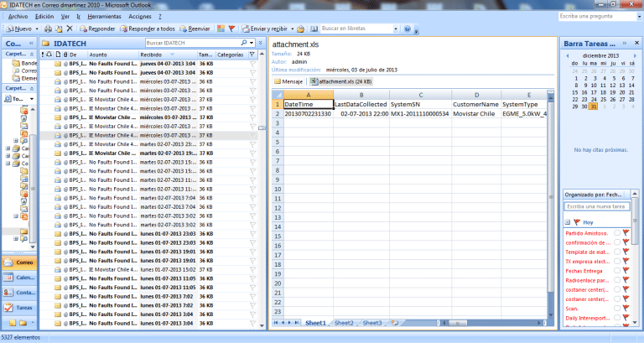Viewport: 644px width, 343px height.
Task: Delete message using the red X icon
Action: point(69,29)
